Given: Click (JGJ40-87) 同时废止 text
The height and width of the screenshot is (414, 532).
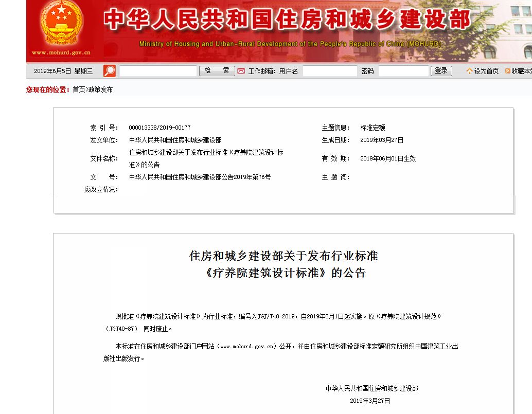Looking at the screenshot, I should point(138,329).
